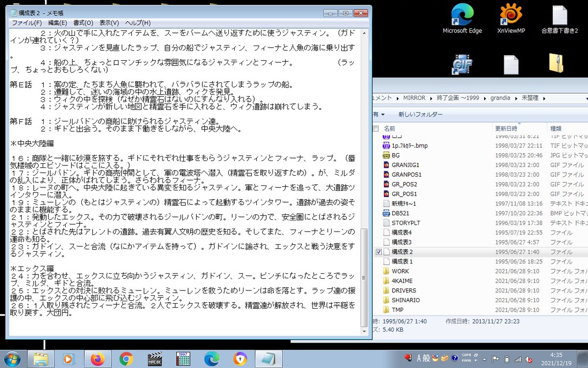Open Action Center flag tray icon
588x368 pixels.
[495, 359]
